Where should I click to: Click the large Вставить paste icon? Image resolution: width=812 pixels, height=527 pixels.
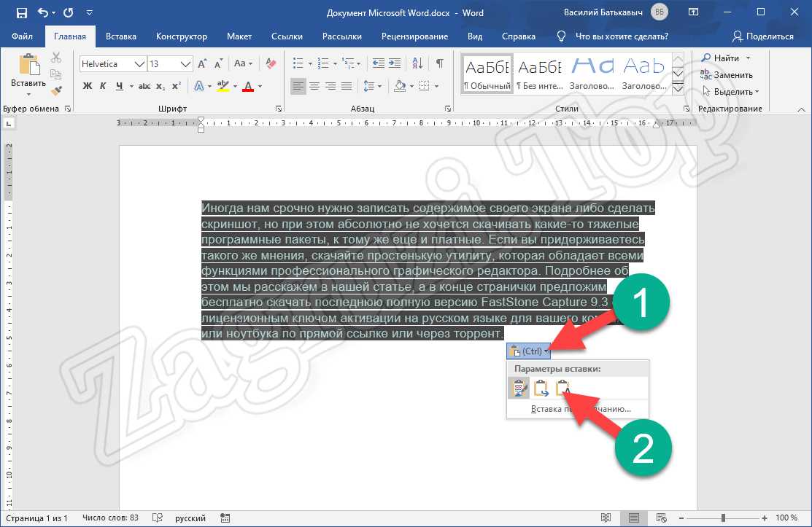[28, 66]
